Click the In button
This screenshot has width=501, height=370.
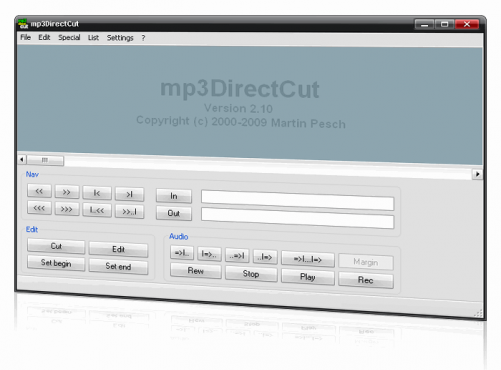[174, 196]
